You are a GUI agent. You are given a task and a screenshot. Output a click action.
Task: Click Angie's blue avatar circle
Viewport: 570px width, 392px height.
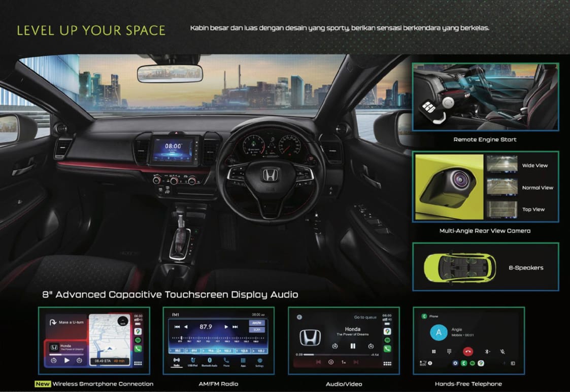click(439, 333)
